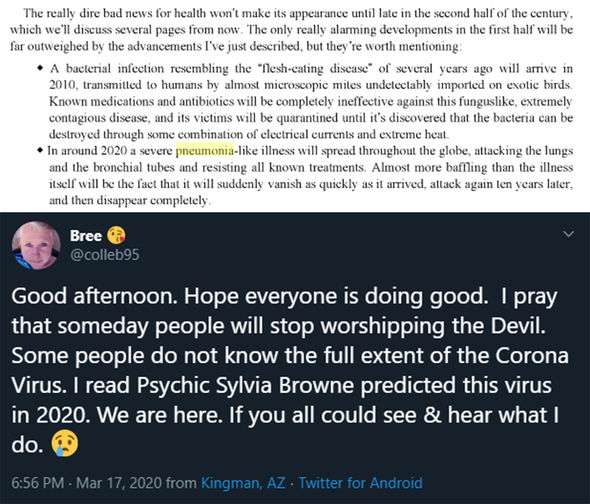Click 'and then disappear completely' line
590x504 pixels.
point(128,201)
